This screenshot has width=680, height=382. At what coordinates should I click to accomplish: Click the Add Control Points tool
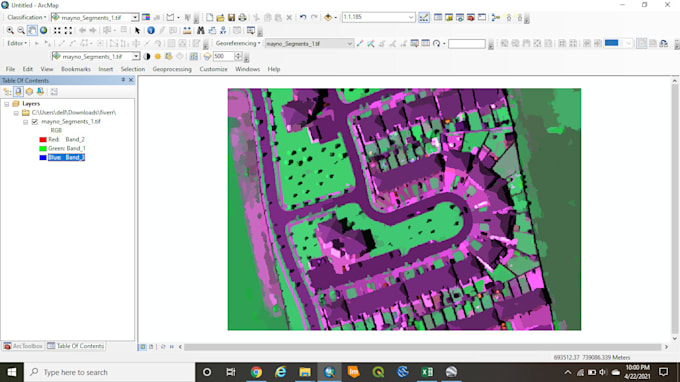[x=360, y=43]
